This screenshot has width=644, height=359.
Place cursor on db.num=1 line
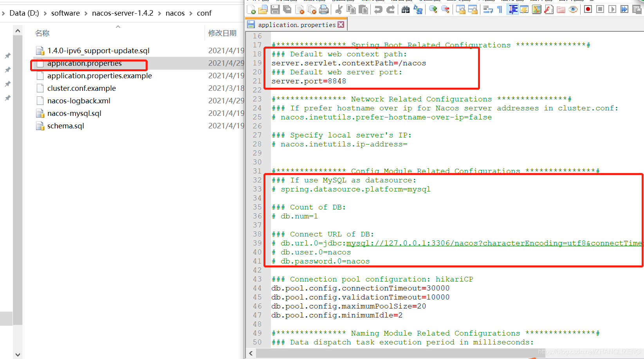point(295,216)
